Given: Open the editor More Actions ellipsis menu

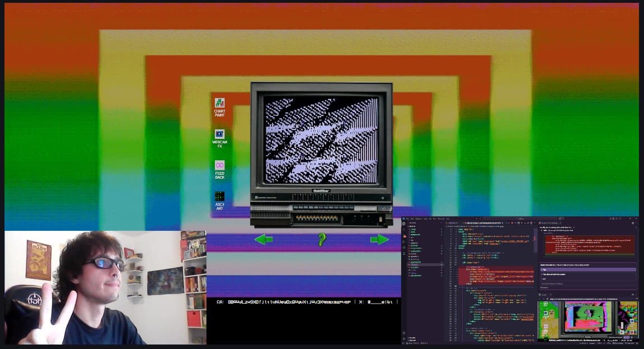Looking at the screenshot, I should point(534,222).
